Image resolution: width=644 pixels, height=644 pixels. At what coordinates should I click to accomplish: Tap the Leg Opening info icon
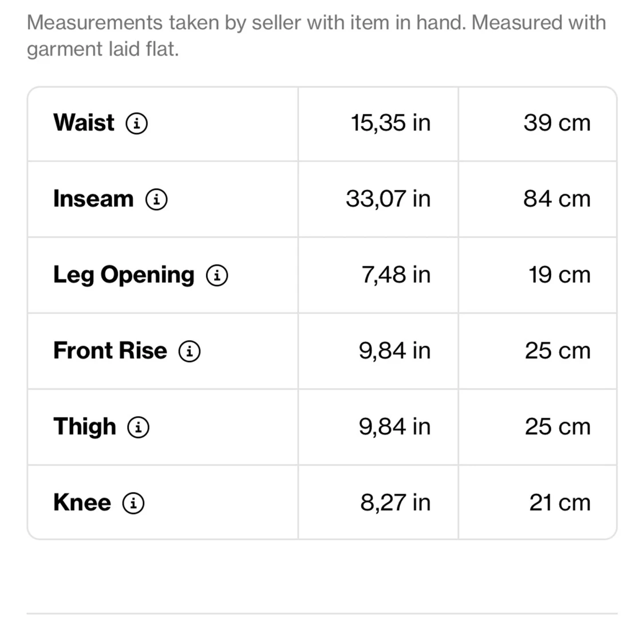pos(217,275)
